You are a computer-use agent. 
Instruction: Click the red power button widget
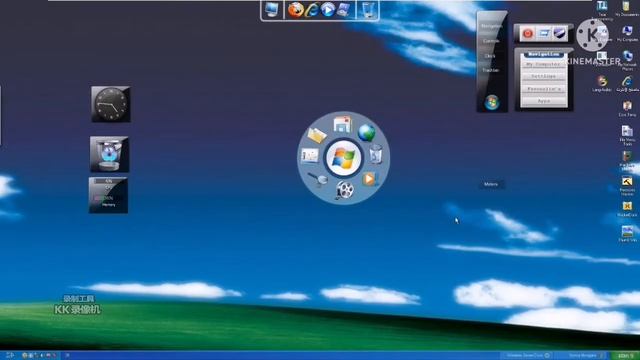[527, 33]
